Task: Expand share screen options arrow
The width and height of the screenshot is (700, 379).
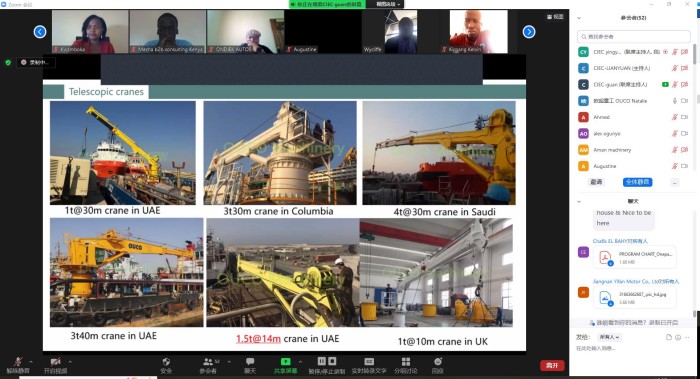Action: (x=300, y=361)
